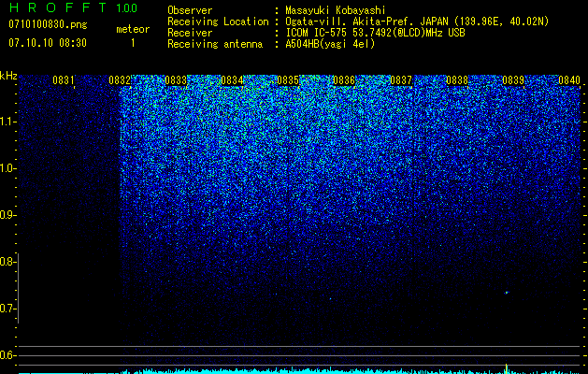The height and width of the screenshot is (374, 588).
Task: Click the Receiving Location label
Action: 218,22
